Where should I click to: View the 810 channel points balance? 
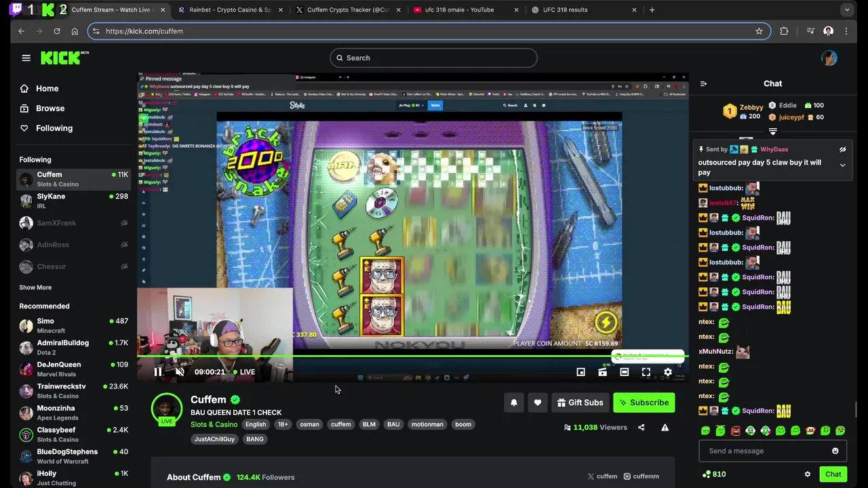point(714,474)
